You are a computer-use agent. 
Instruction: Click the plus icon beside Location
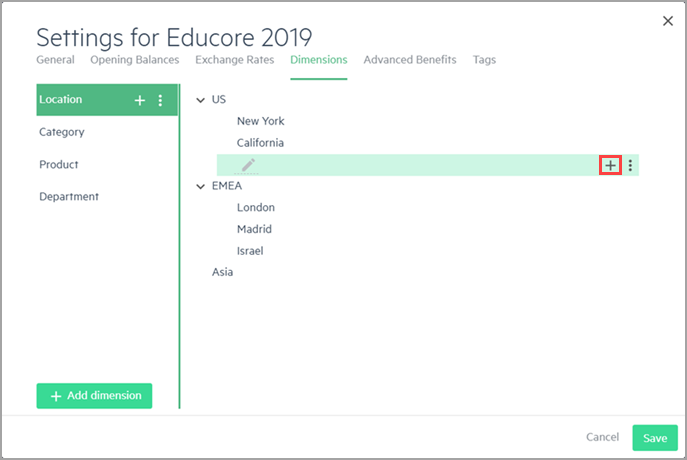(x=139, y=100)
